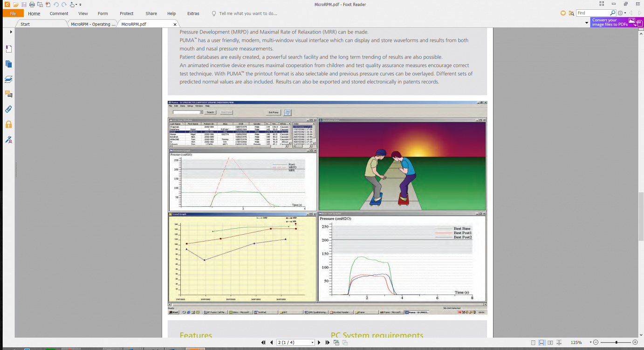Select single page view mode
This screenshot has width=644, height=350.
(533, 343)
